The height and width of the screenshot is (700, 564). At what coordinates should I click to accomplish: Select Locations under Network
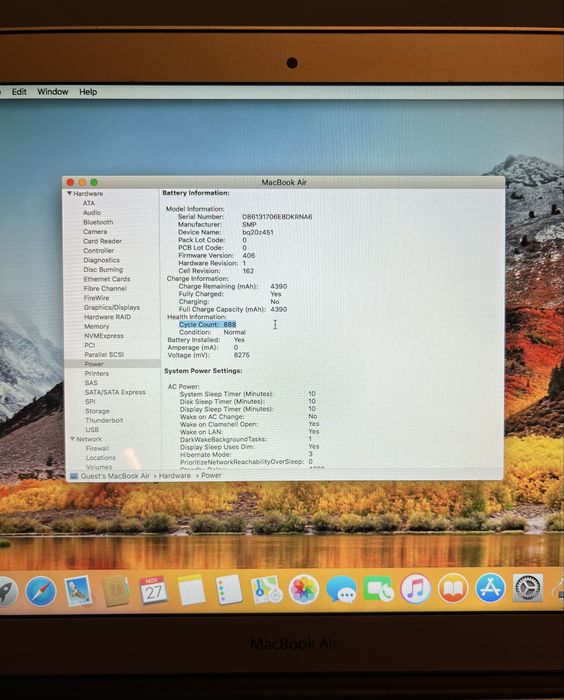pos(100,458)
